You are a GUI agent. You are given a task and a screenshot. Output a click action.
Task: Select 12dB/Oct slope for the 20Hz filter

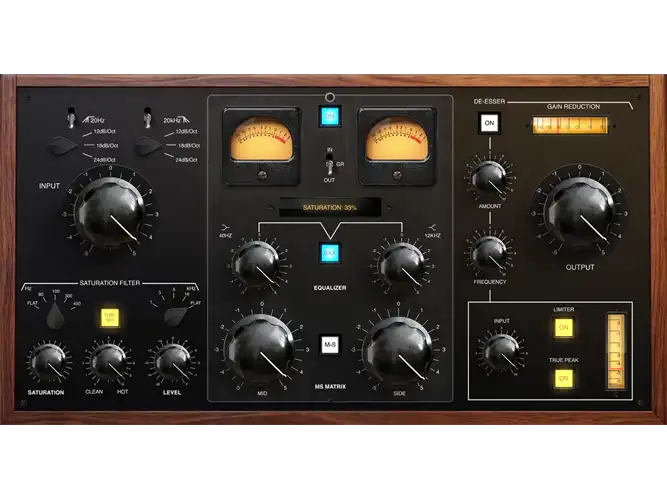105,131
